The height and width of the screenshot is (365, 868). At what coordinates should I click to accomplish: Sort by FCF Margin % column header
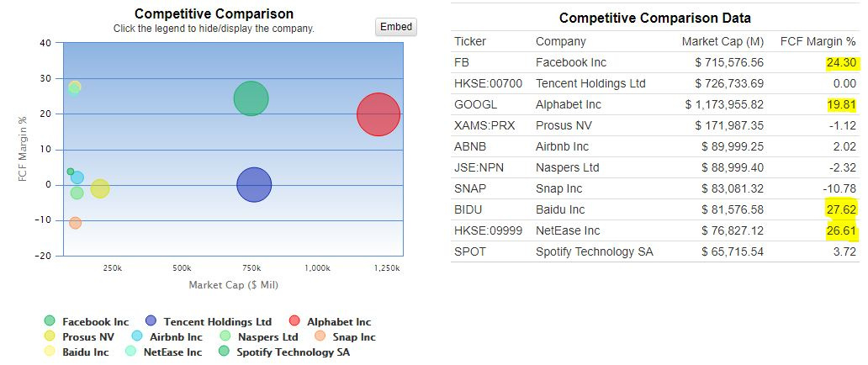point(818,41)
